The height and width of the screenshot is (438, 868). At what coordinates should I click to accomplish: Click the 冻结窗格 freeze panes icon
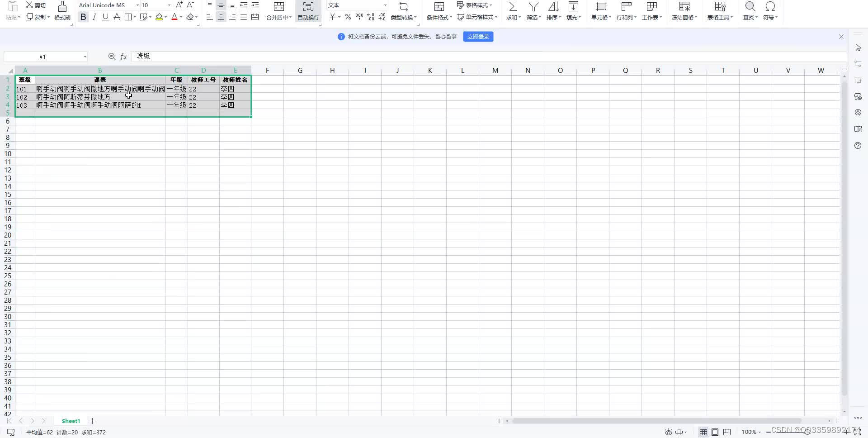point(684,6)
